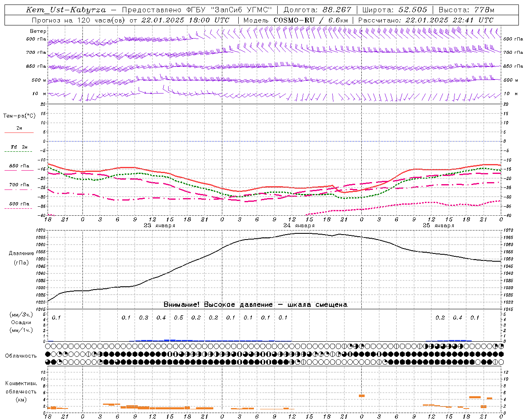The height and width of the screenshot is (420, 525).
Task: Click the forecast start time 22.01.2025 18:00 UTC
Action: pos(185,20)
